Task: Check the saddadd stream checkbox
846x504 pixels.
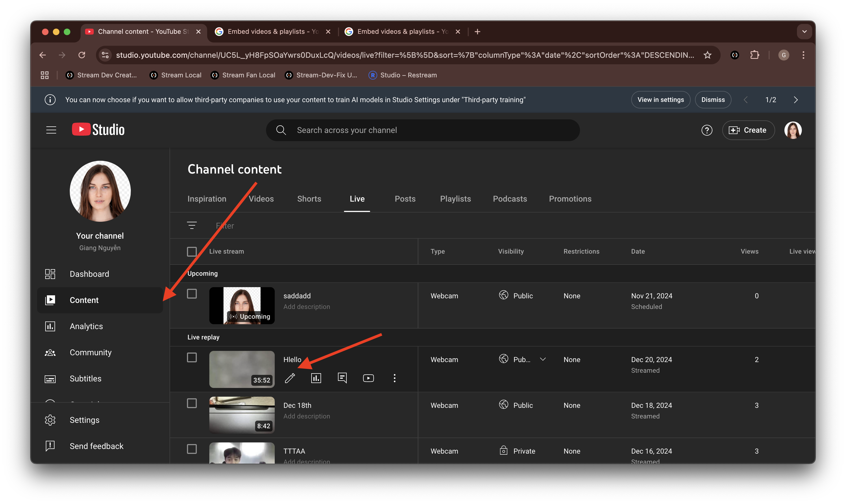Action: tap(192, 294)
